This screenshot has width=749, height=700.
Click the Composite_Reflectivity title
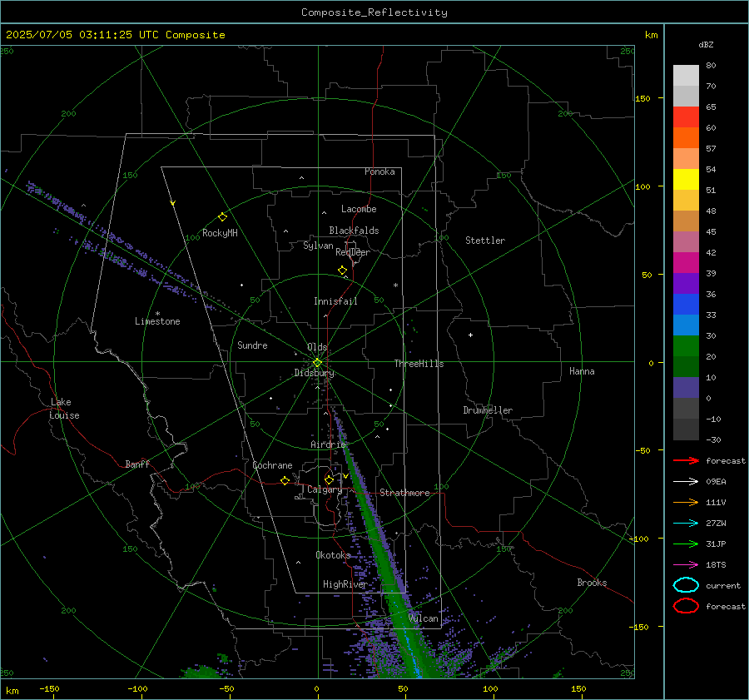coord(374,12)
